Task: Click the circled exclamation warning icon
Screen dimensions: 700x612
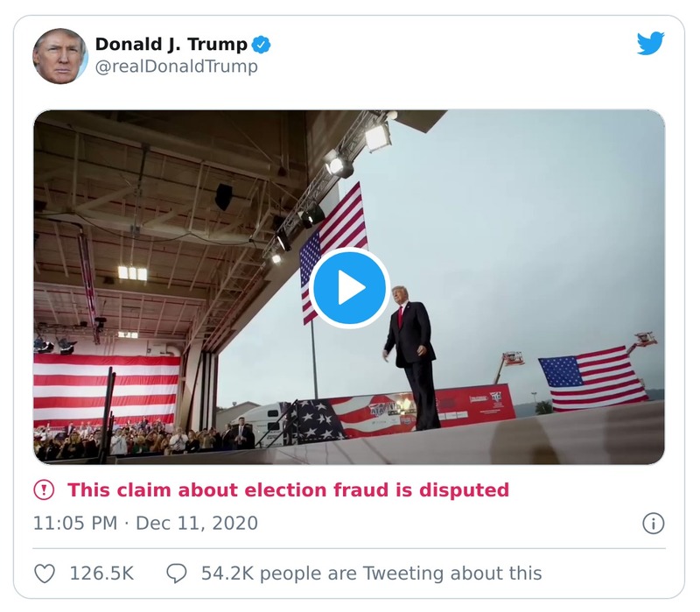Action: tap(44, 491)
